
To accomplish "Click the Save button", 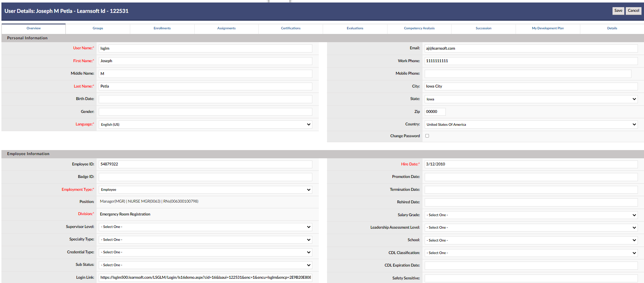I will pos(618,11).
